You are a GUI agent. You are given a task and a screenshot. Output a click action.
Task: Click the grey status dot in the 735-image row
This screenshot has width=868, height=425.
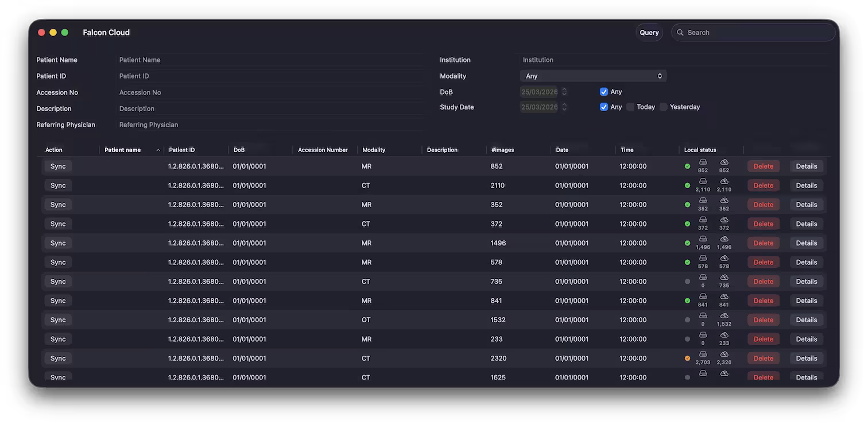pyautogui.click(x=687, y=282)
